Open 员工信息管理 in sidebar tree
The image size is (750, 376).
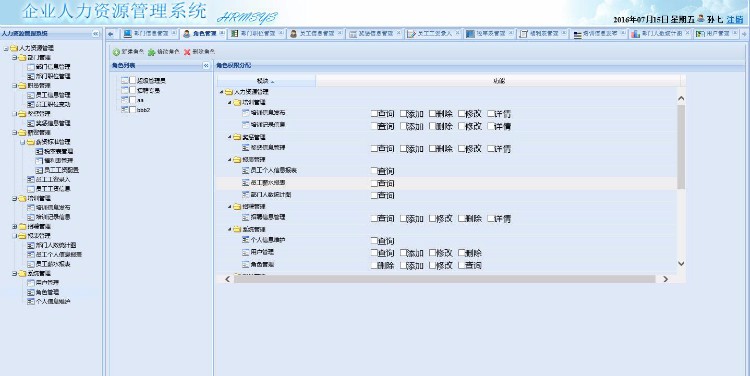[x=53, y=95]
